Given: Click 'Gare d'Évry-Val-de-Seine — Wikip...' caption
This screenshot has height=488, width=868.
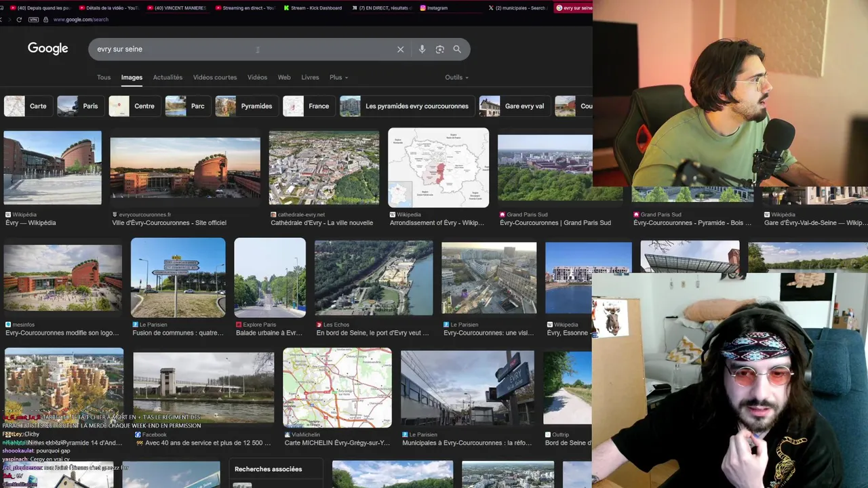Looking at the screenshot, I should point(816,223).
